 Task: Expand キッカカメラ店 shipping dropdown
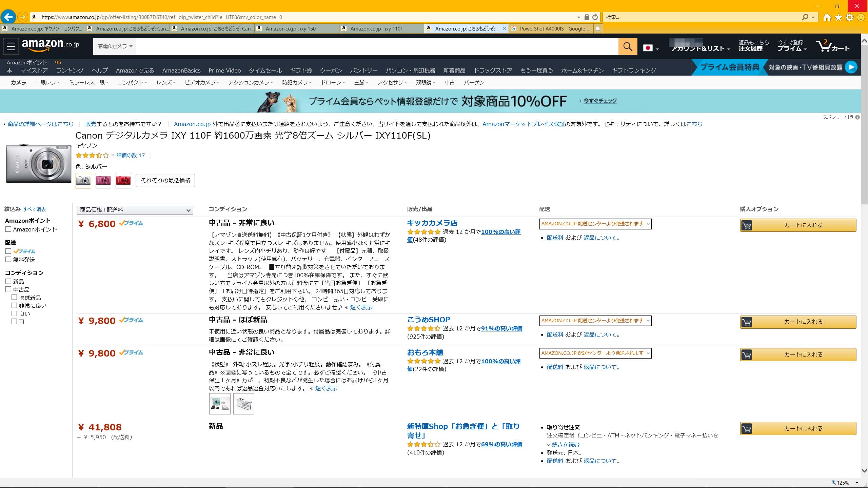[x=595, y=224]
